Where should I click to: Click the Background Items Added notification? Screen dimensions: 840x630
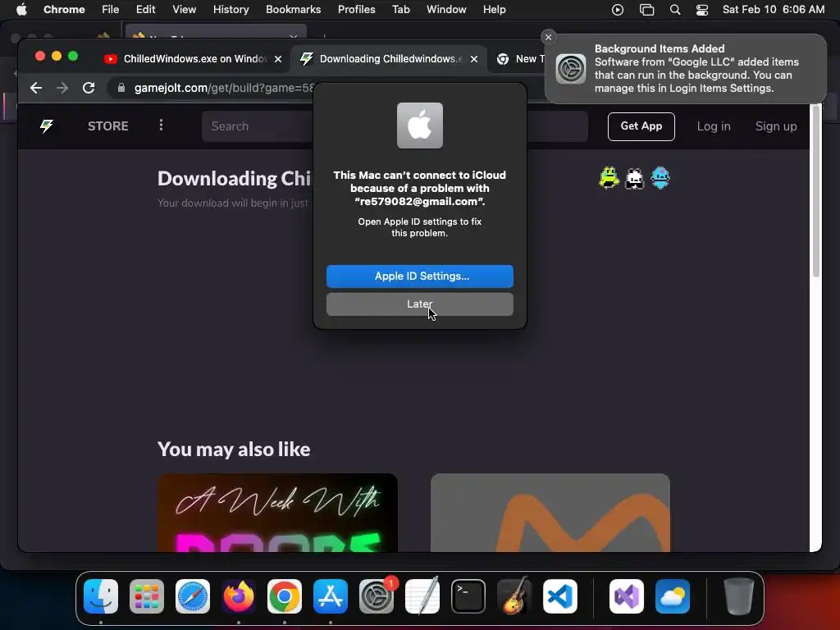pyautogui.click(x=685, y=69)
